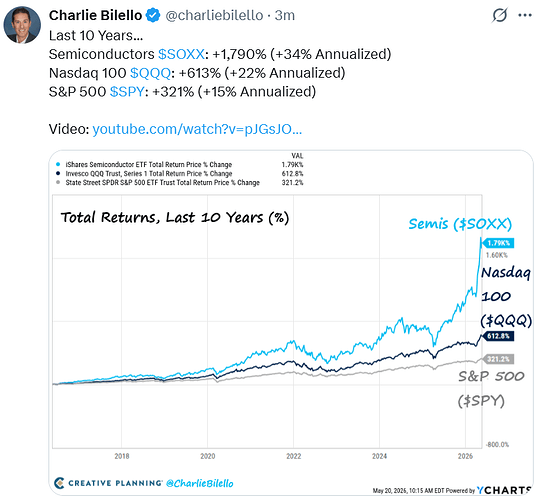535x500 pixels.
Task: Open the youtube.com video link
Action: [197, 129]
